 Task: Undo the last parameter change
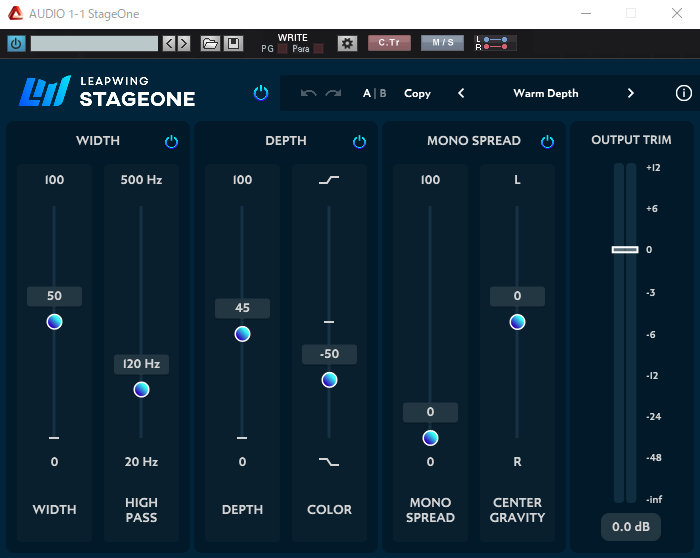[x=308, y=93]
